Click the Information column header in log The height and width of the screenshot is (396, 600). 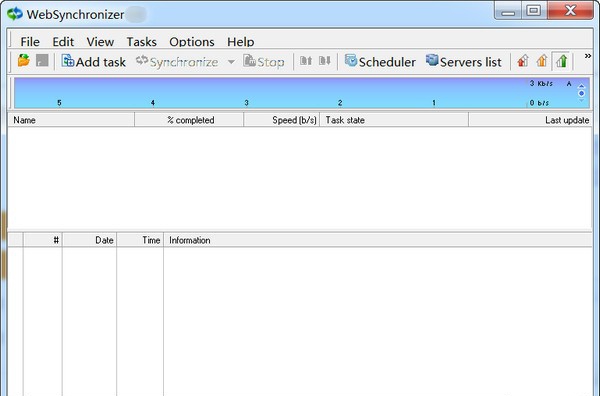(378, 240)
